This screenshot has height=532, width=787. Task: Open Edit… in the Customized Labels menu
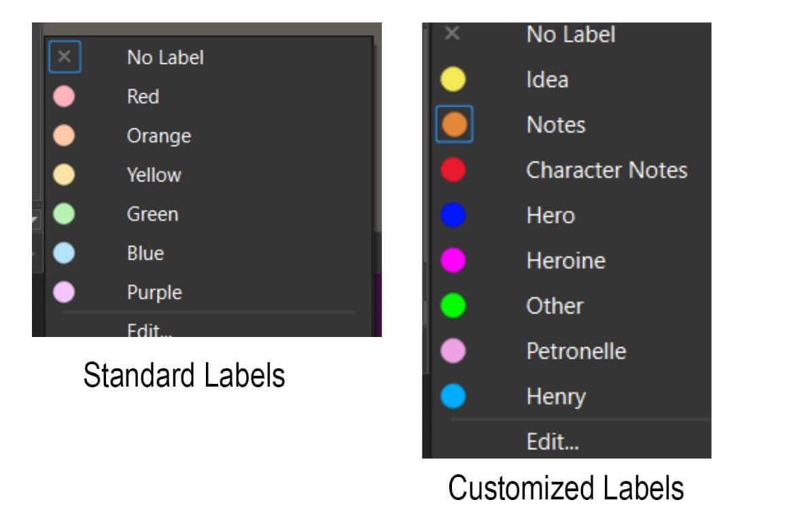pos(552,442)
